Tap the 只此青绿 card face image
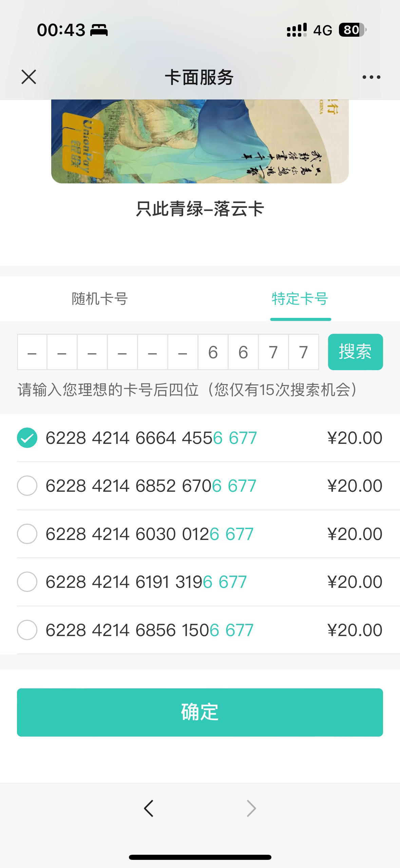Image resolution: width=400 pixels, height=868 pixels. click(200, 141)
